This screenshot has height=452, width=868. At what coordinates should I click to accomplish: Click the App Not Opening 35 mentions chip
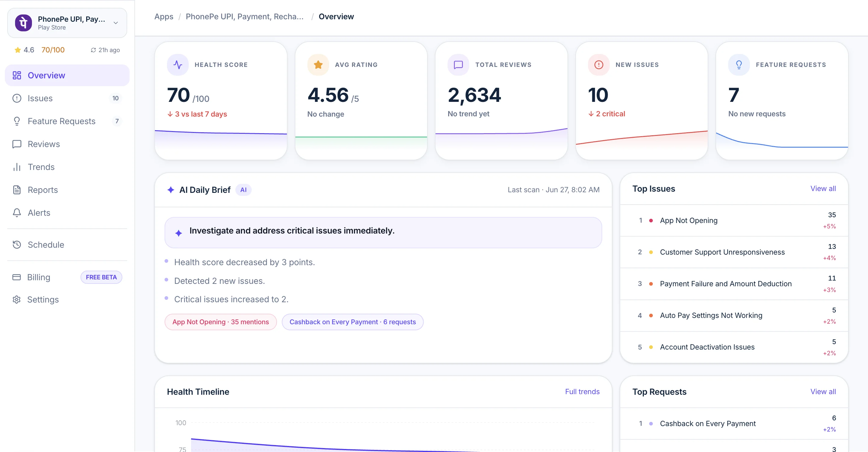click(221, 322)
